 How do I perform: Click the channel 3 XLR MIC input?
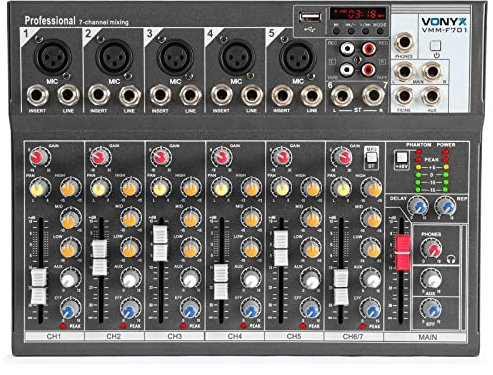tap(175, 57)
